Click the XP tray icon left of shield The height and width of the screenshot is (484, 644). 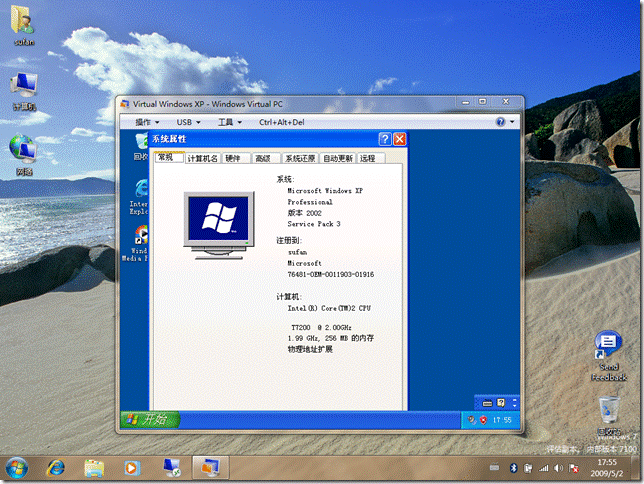coord(472,420)
